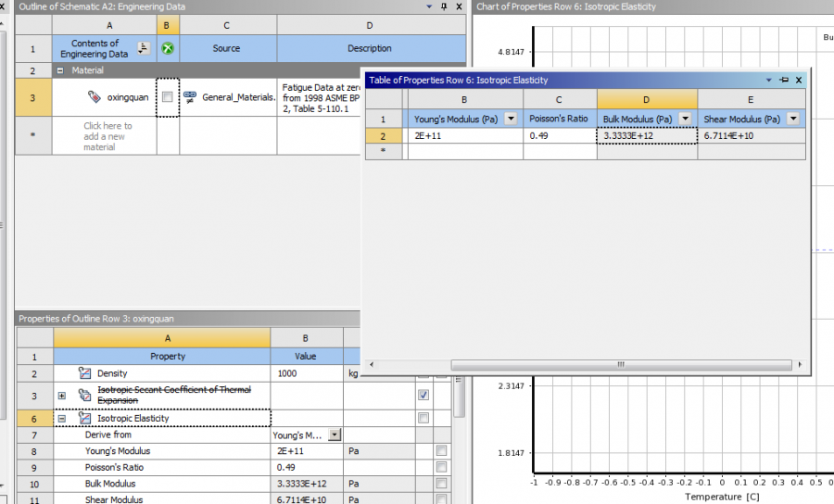Click Density value 1000

(307, 373)
